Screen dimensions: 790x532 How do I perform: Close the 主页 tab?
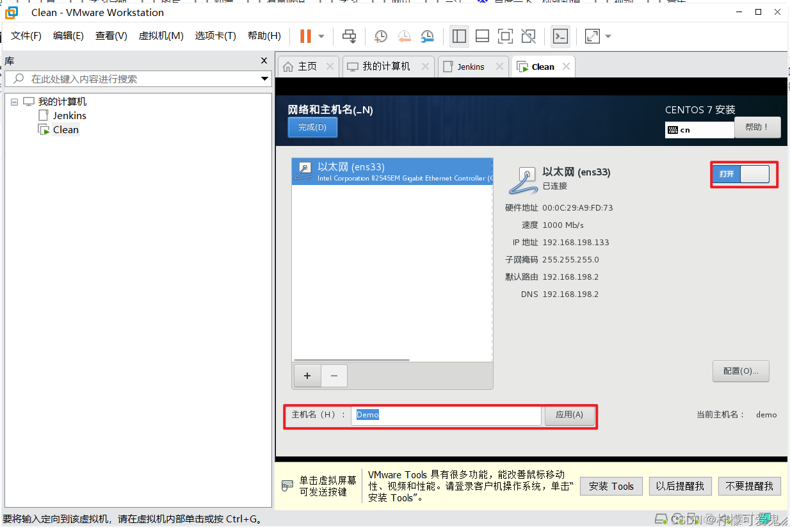click(x=330, y=67)
